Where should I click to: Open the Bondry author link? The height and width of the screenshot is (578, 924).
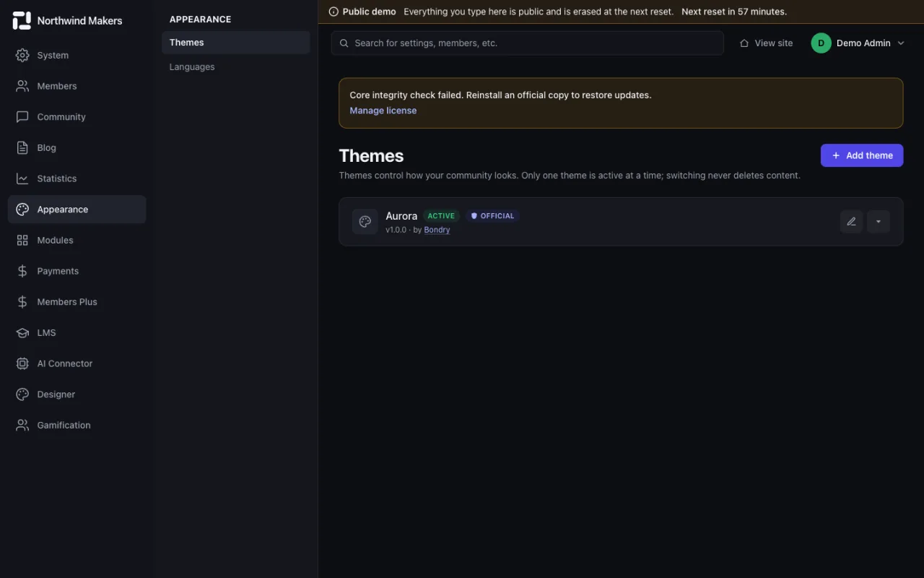pyautogui.click(x=437, y=230)
